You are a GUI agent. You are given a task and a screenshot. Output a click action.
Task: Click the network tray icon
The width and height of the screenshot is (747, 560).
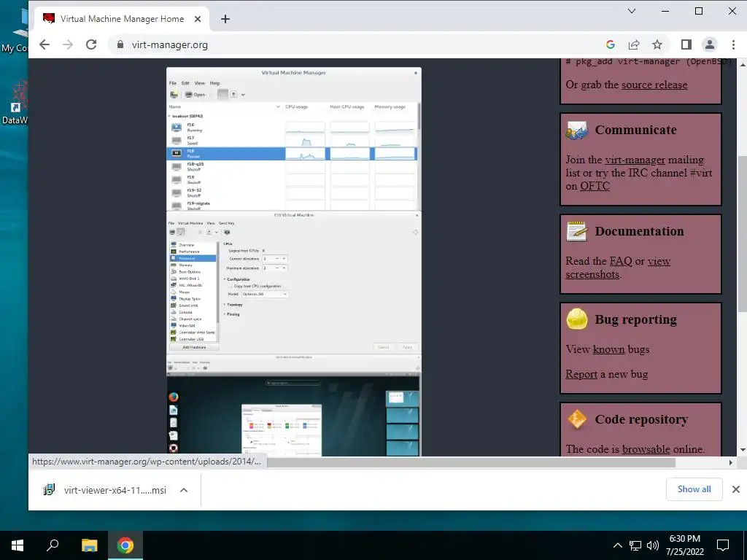click(x=635, y=545)
